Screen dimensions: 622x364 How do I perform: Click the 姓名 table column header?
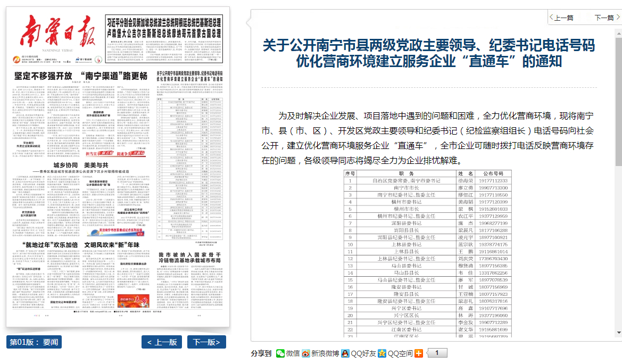pyautogui.click(x=466, y=173)
